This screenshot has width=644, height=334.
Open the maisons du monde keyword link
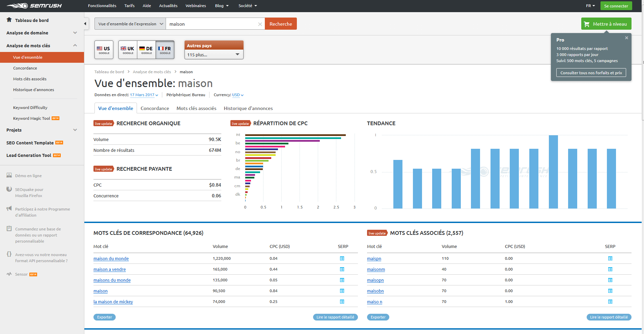point(112,280)
